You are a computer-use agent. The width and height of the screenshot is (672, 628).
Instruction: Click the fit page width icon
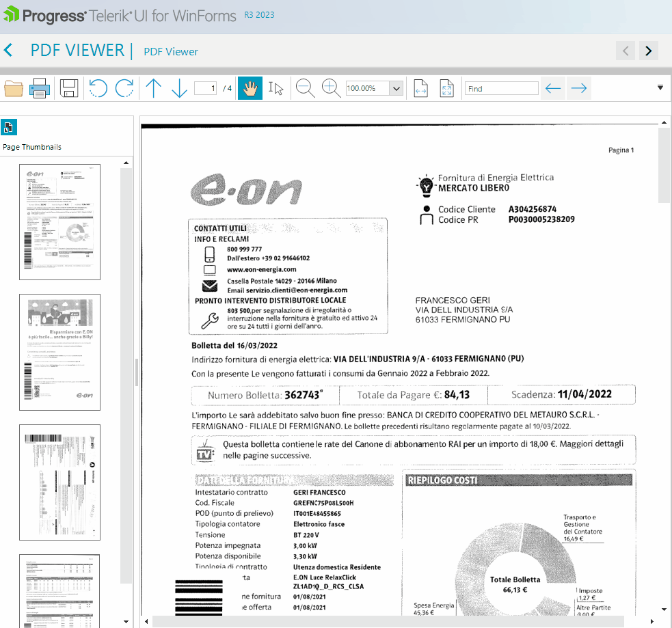[420, 88]
